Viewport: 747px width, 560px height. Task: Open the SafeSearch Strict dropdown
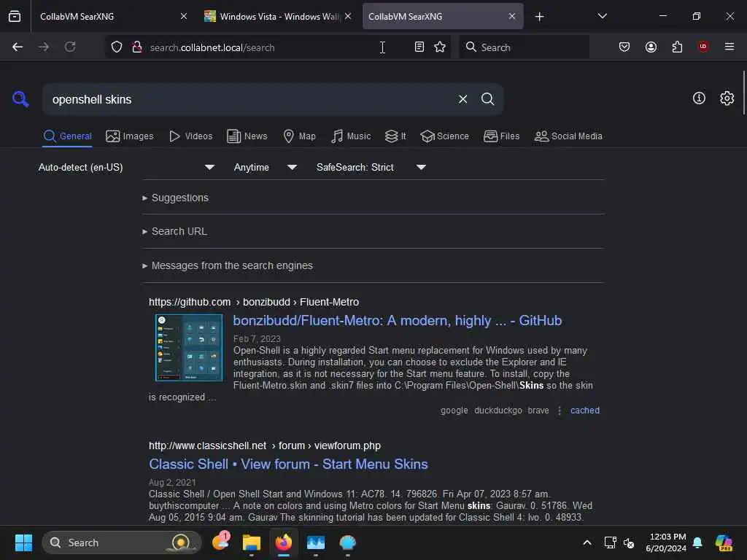click(371, 168)
